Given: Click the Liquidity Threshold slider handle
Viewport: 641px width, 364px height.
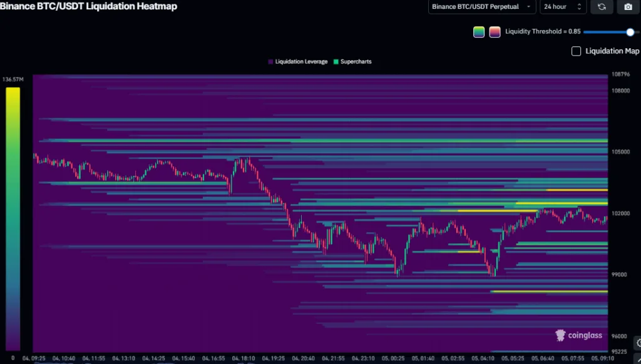Looking at the screenshot, I should 630,31.
